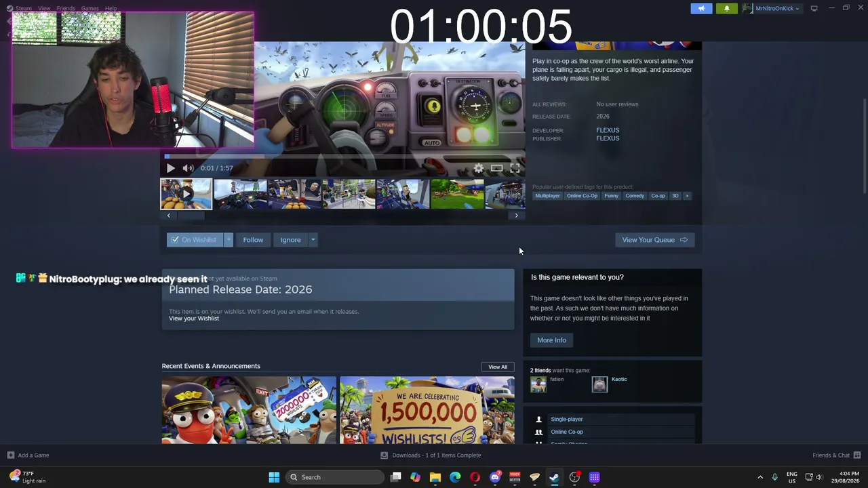
Task: Open Microsoft Edge from taskbar
Action: click(x=455, y=477)
